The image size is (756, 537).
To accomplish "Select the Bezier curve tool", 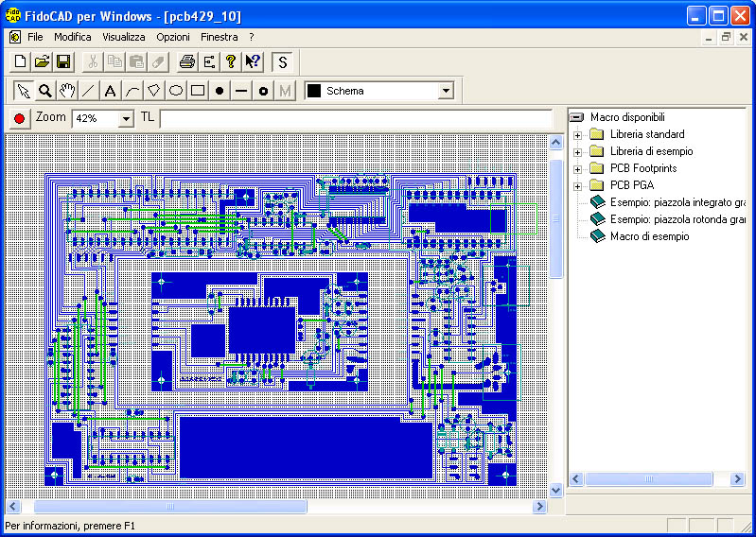I will [x=132, y=91].
